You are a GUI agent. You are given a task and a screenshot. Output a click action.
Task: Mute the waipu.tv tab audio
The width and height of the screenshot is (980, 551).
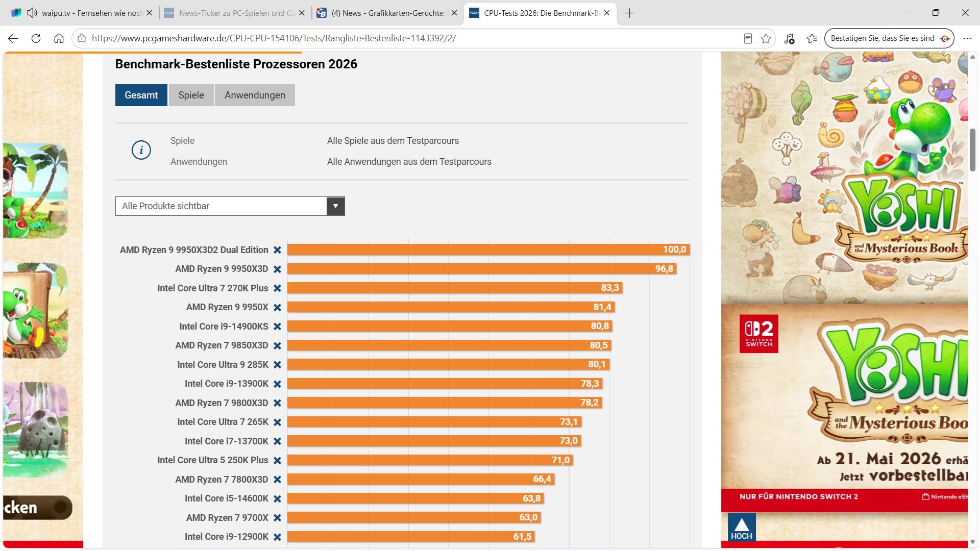(32, 13)
